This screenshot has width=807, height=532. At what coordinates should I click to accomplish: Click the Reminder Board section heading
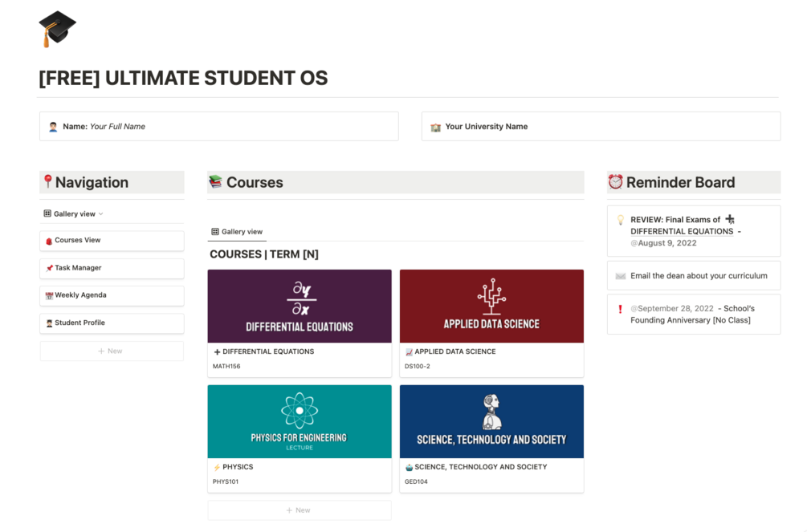tap(680, 182)
